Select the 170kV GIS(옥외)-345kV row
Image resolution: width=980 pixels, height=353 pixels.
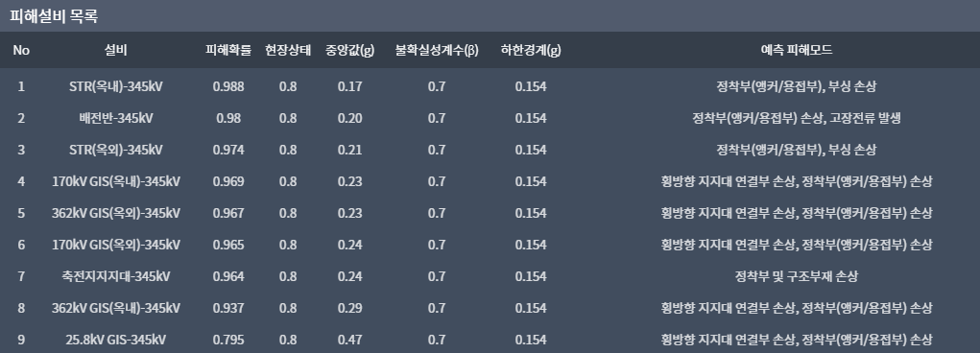[x=490, y=245]
